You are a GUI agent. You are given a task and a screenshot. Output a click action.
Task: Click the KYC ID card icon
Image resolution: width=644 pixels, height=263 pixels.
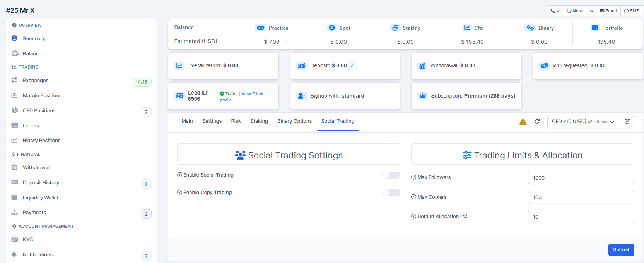pyautogui.click(x=15, y=239)
